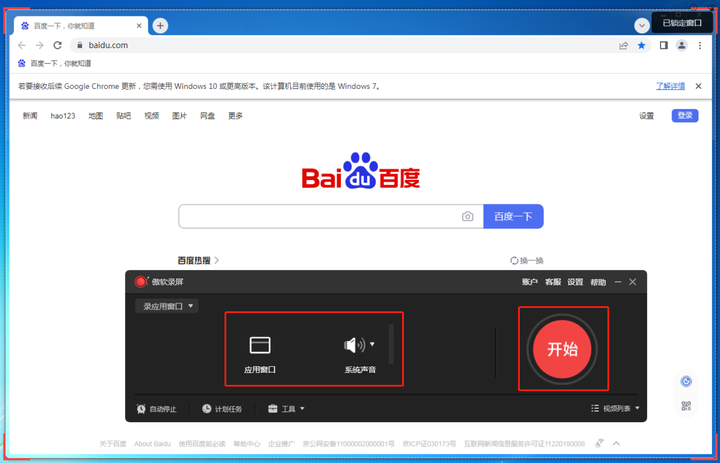Screen dimensions: 720x463
Task: Open the 帮助 menu in the recorder
Action: coord(598,282)
